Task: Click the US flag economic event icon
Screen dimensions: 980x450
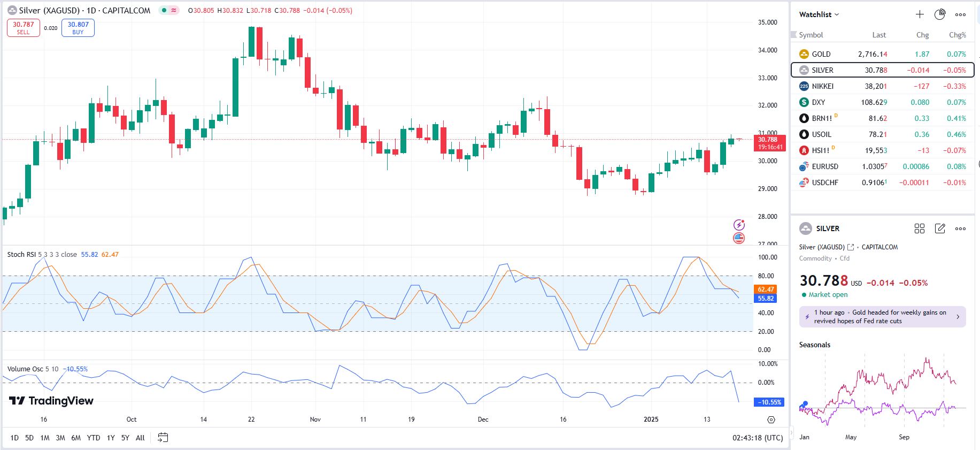Action: pyautogui.click(x=739, y=238)
